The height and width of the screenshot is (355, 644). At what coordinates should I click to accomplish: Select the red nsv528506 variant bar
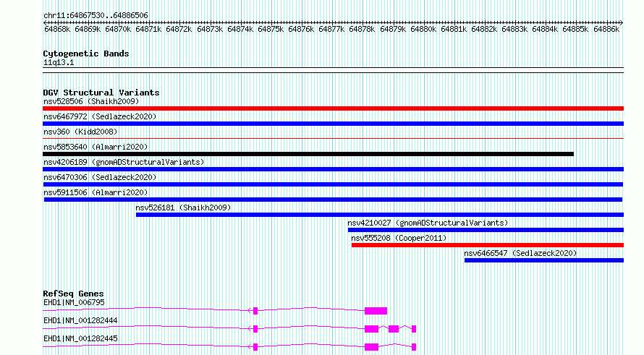(333, 108)
